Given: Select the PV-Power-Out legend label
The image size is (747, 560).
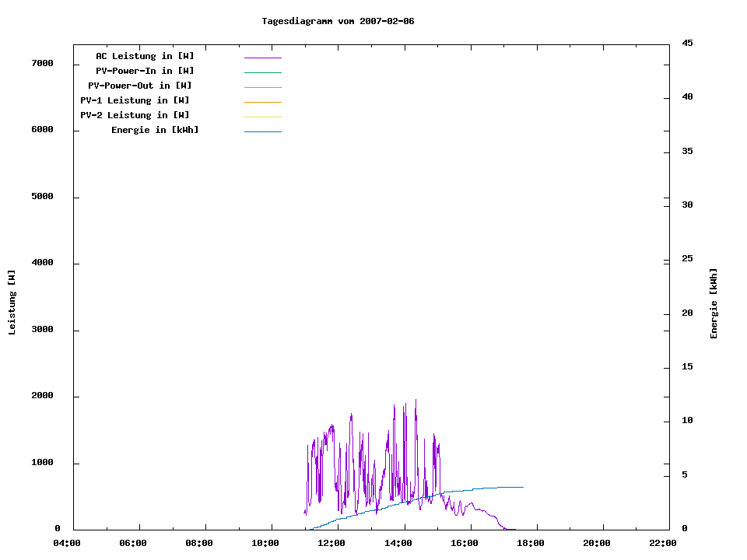Looking at the screenshot, I should click(140, 86).
